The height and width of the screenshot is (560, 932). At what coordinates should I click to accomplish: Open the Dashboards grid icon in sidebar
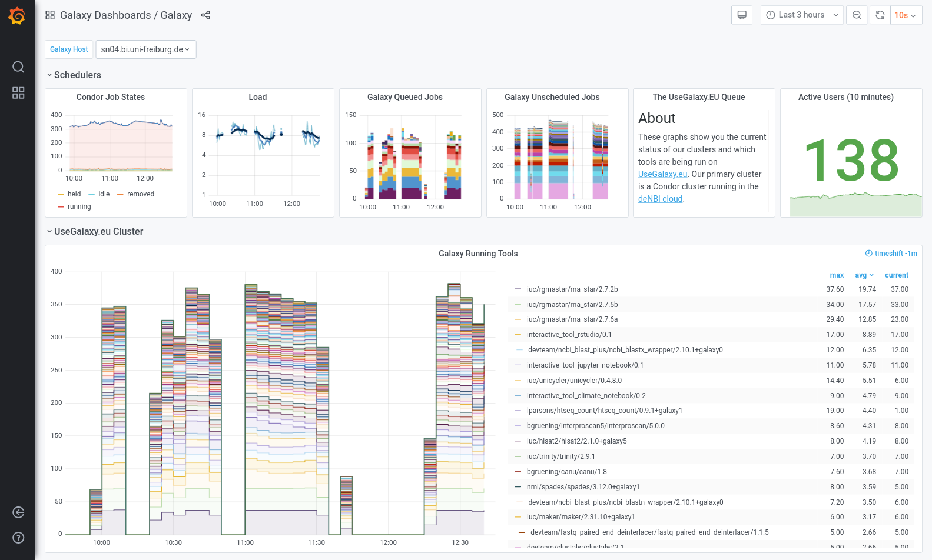(x=18, y=93)
